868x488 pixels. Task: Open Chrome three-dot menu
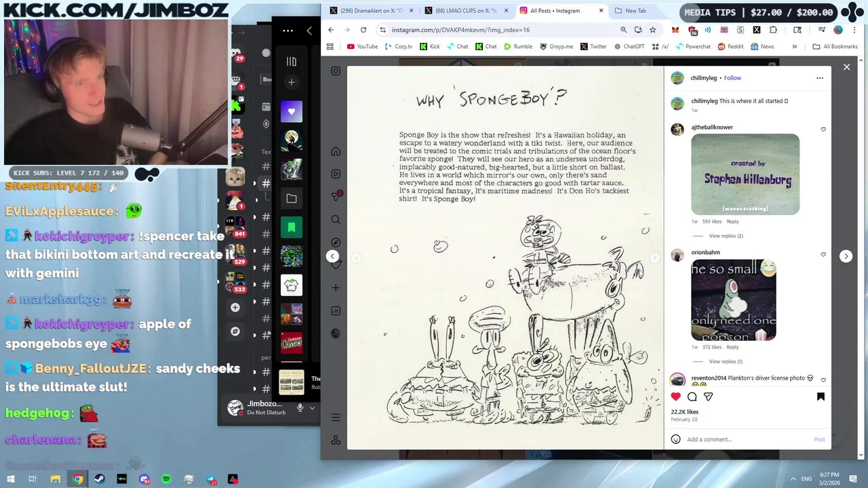(x=856, y=30)
